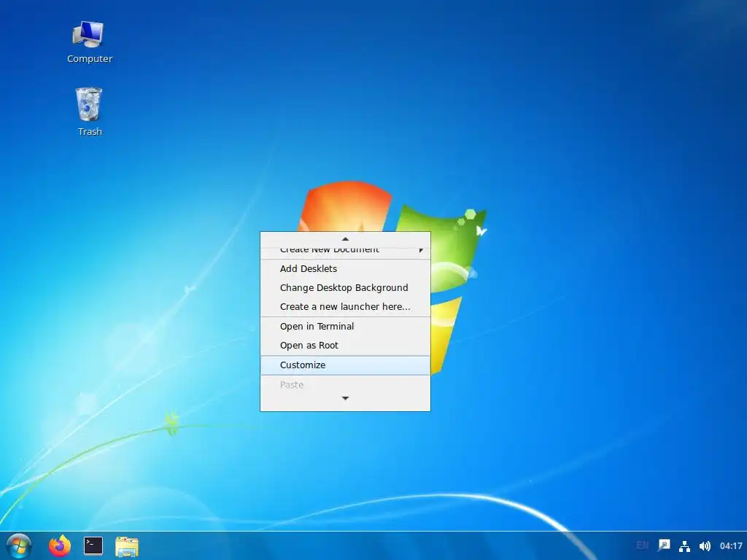Select Change Desktop Background

click(x=345, y=287)
